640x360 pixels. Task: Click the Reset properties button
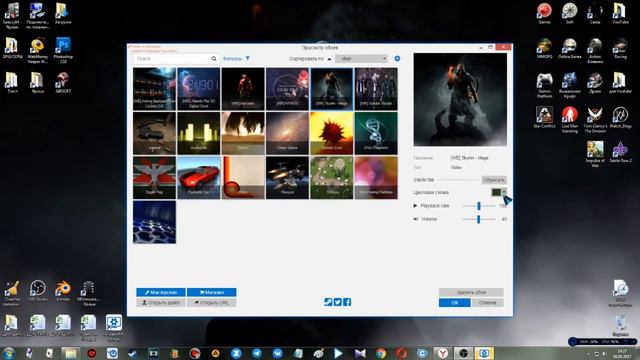[x=494, y=180]
